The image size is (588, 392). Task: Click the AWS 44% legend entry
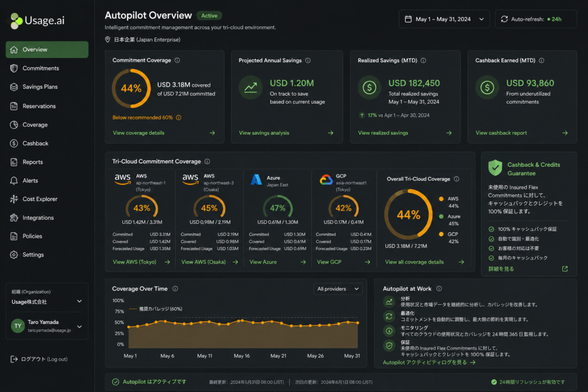[x=449, y=203]
